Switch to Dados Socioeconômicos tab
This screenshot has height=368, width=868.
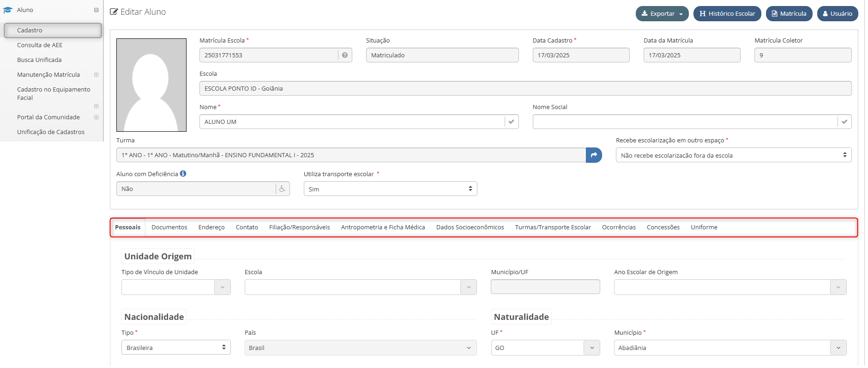click(470, 227)
